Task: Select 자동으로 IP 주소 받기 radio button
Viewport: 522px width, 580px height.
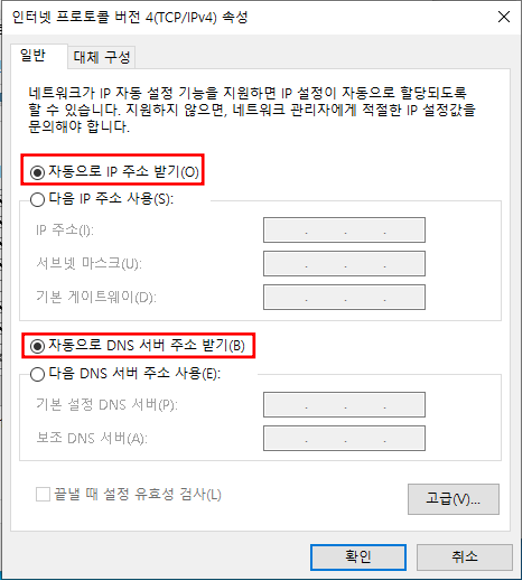Action: [x=37, y=172]
